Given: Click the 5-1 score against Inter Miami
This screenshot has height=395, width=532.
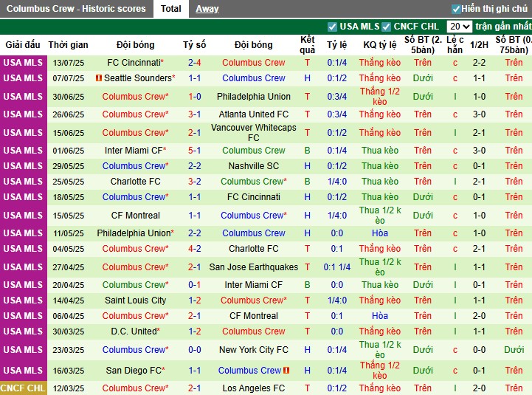Looking at the screenshot, I should point(194,150).
